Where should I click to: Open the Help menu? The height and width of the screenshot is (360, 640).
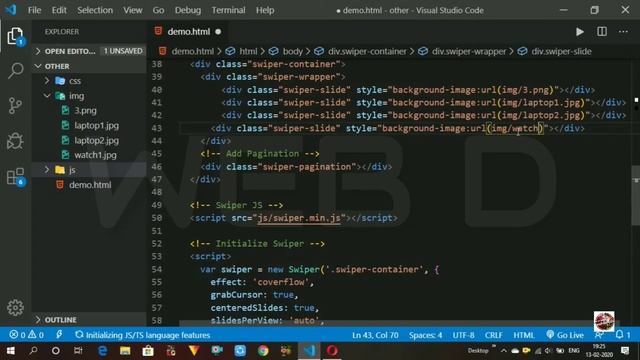[265, 10]
